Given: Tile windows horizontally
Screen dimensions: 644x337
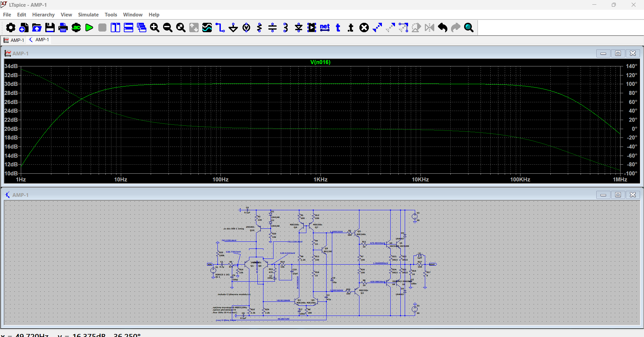Looking at the screenshot, I should 129,27.
